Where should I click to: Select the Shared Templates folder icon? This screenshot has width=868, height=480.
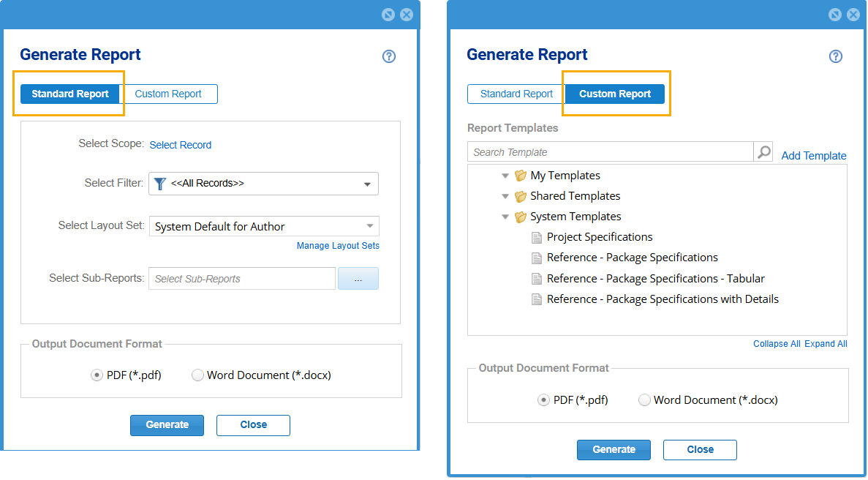click(521, 196)
